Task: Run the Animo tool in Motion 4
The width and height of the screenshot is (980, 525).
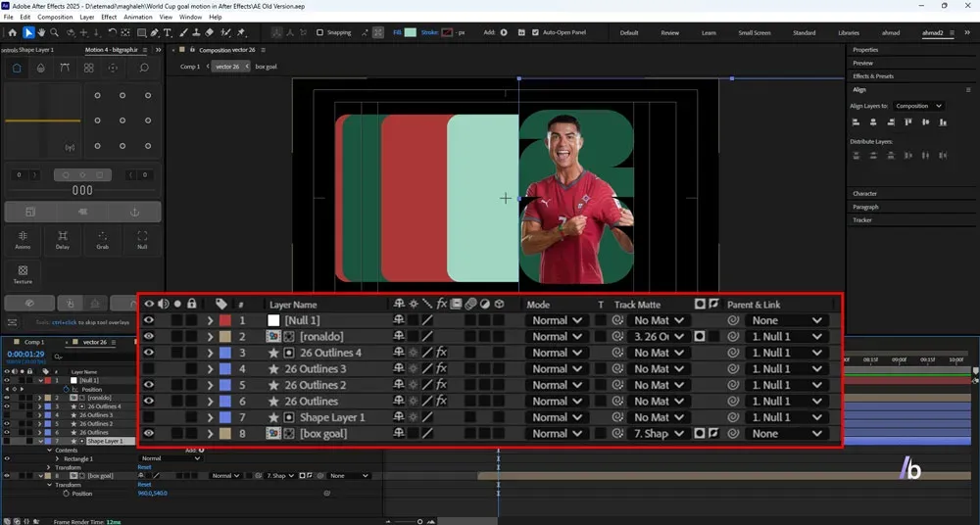Action: tap(23, 240)
